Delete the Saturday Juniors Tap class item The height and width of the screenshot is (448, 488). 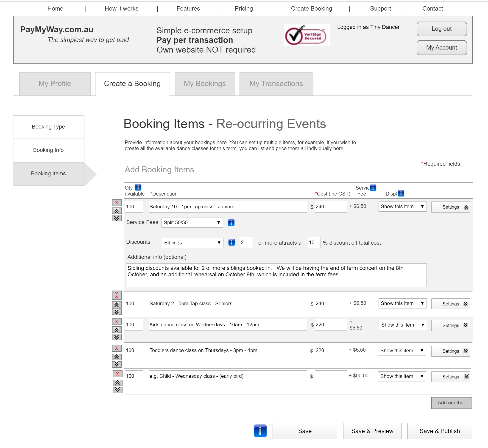117,203
